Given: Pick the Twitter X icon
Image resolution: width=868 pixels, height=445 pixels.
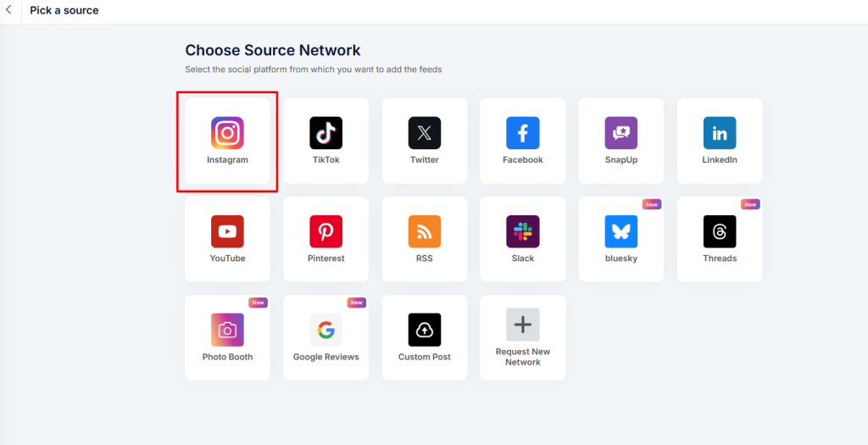Looking at the screenshot, I should point(425,133).
